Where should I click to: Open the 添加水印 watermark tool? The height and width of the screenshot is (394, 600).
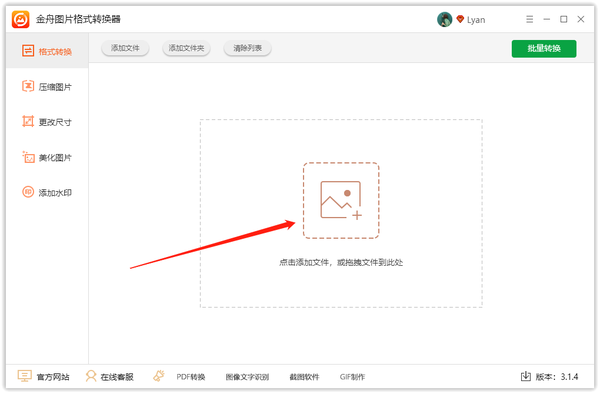point(47,192)
